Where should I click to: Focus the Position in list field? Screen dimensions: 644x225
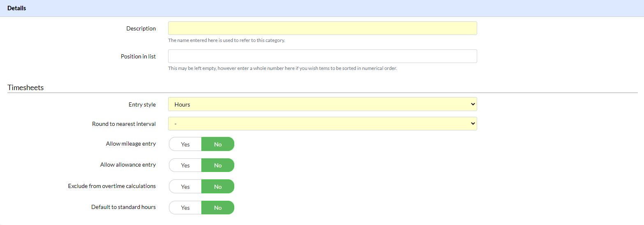[322, 56]
